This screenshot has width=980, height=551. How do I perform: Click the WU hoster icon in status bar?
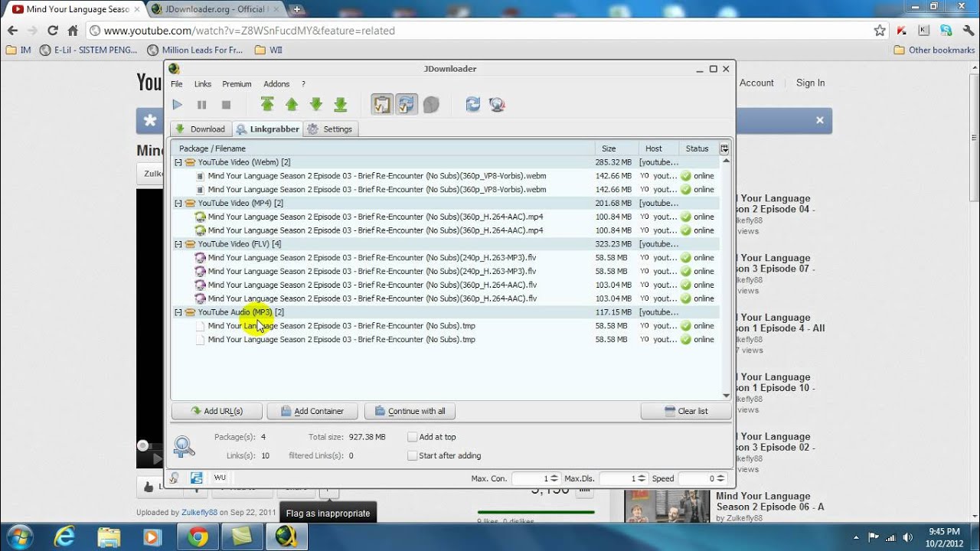click(220, 478)
